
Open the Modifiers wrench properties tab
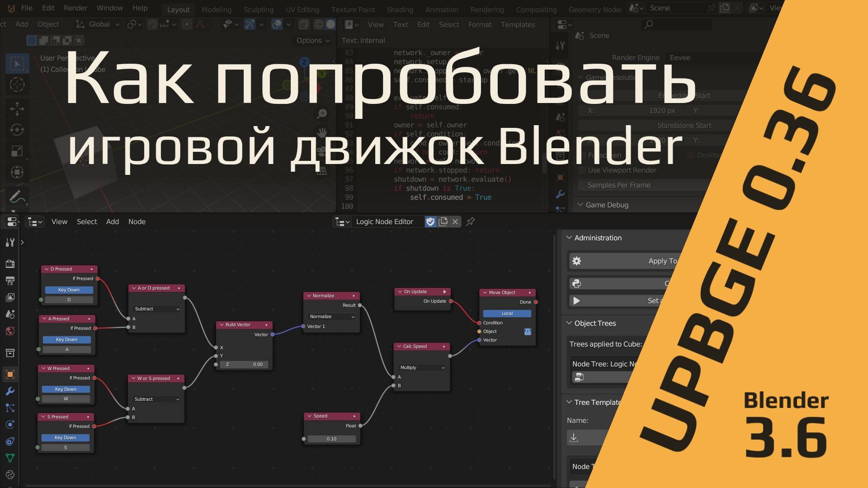pyautogui.click(x=10, y=391)
